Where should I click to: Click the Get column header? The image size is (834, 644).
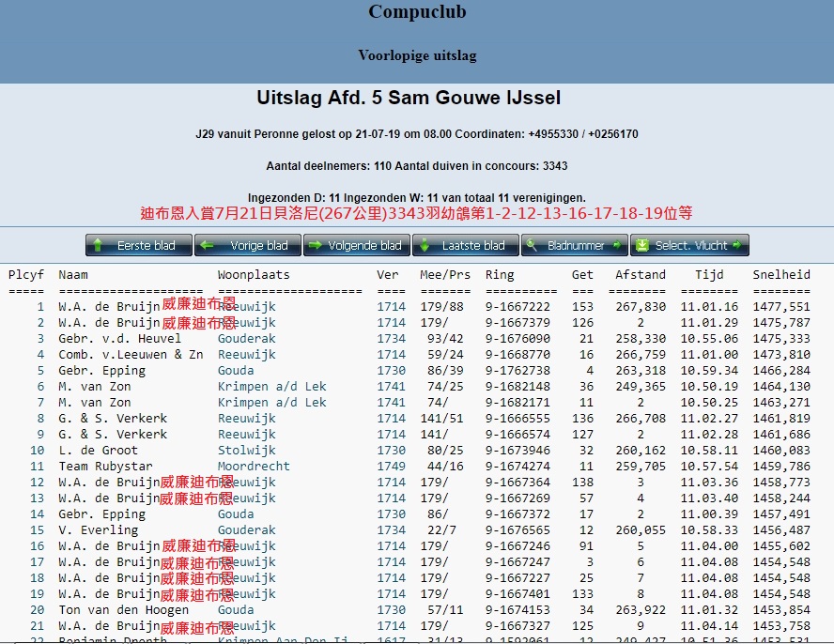coord(582,275)
